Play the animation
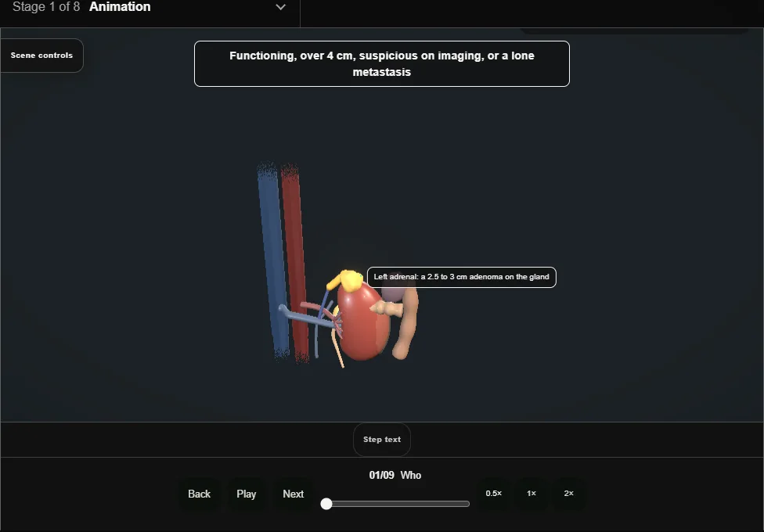 tap(246, 494)
